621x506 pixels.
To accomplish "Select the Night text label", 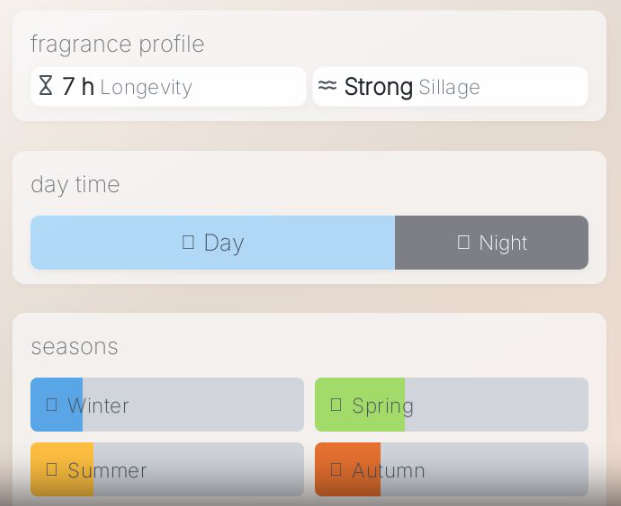I will (503, 243).
